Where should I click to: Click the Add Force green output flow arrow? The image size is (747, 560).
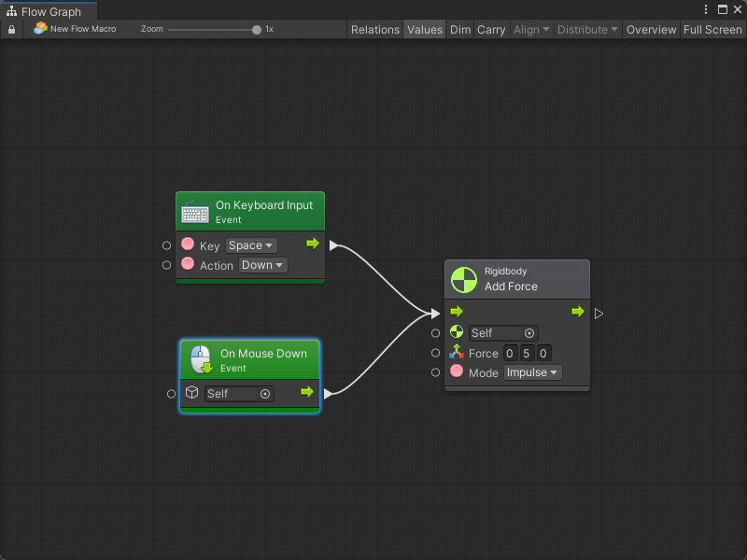click(578, 312)
